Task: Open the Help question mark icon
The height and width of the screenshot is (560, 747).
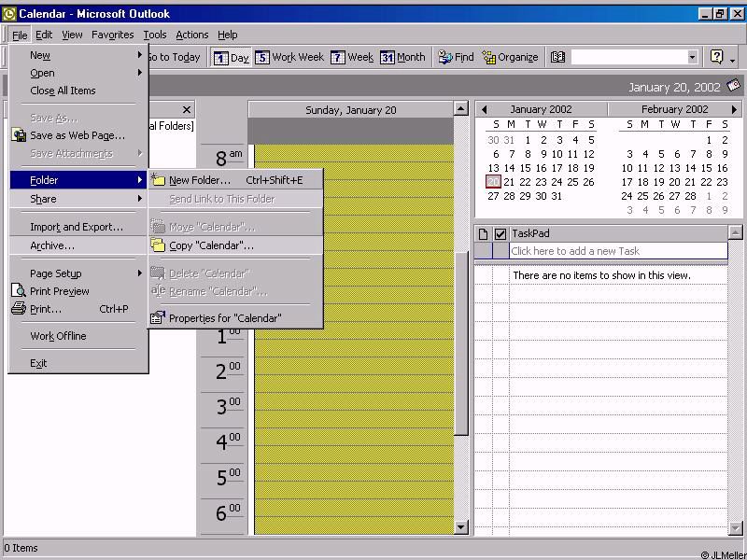Action: pyautogui.click(x=716, y=57)
